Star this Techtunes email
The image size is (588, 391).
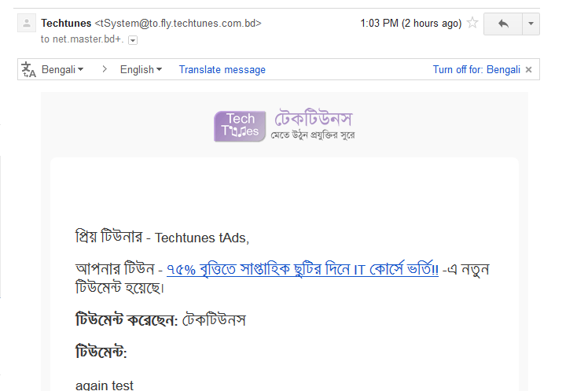click(x=472, y=23)
